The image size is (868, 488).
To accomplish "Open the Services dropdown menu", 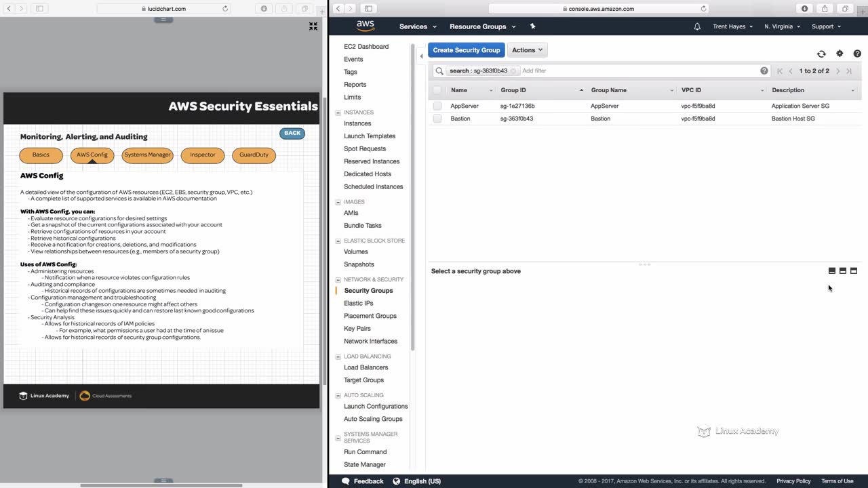I will tap(418, 26).
